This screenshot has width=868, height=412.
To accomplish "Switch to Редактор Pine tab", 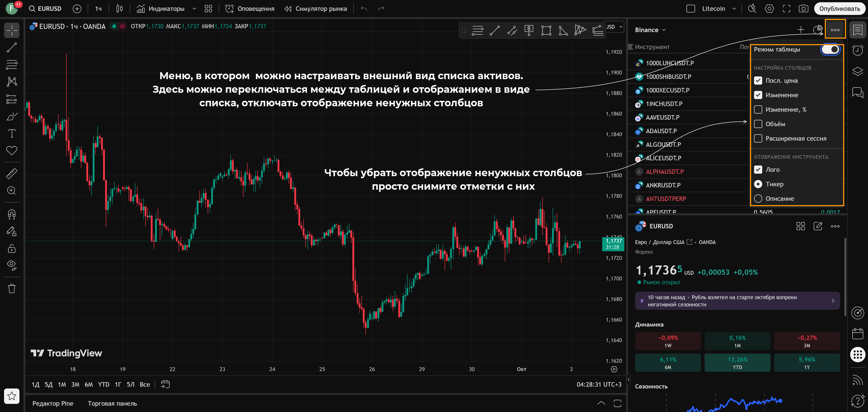I will click(53, 404).
